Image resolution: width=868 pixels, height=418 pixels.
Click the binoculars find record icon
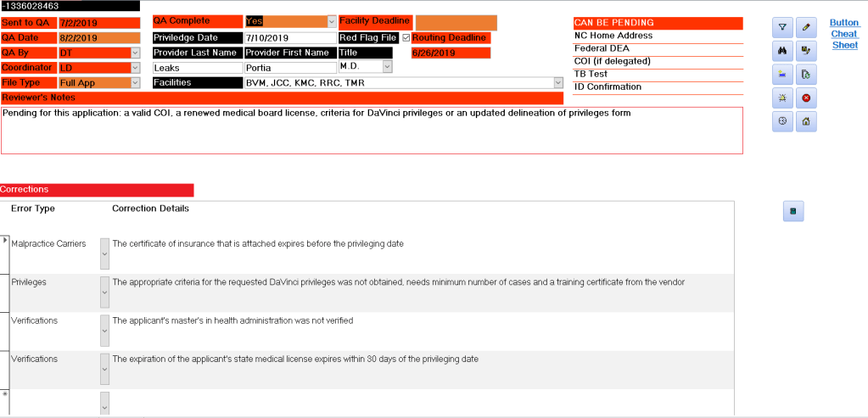[781, 51]
